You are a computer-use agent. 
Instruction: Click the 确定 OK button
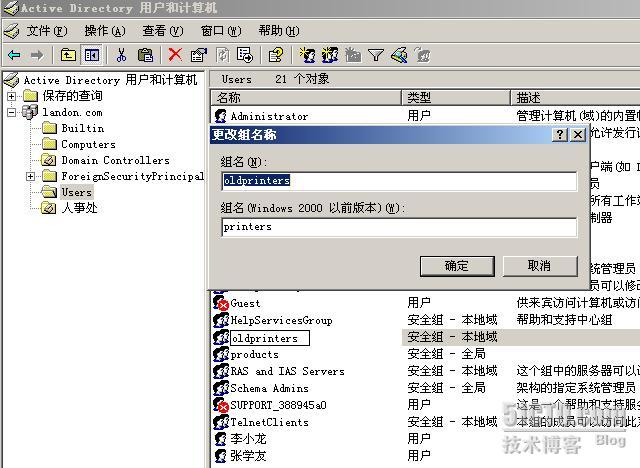457,266
